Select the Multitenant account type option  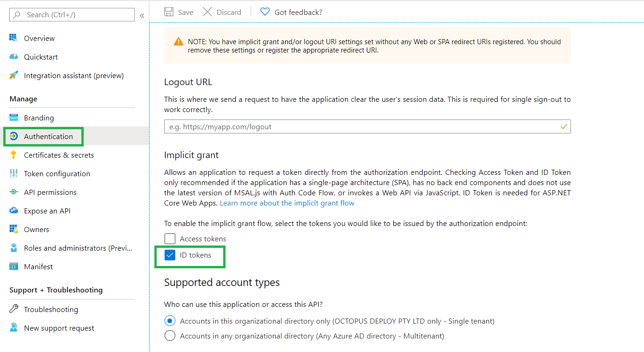(x=170, y=335)
